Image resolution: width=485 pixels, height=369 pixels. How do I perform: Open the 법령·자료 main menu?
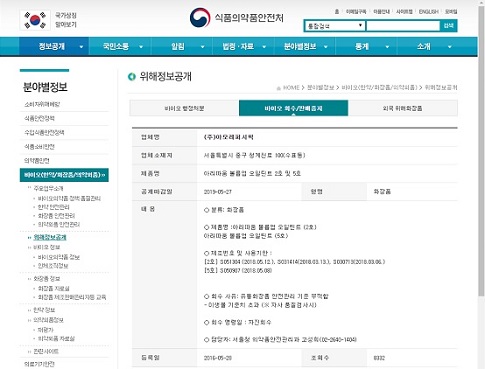tap(238, 46)
